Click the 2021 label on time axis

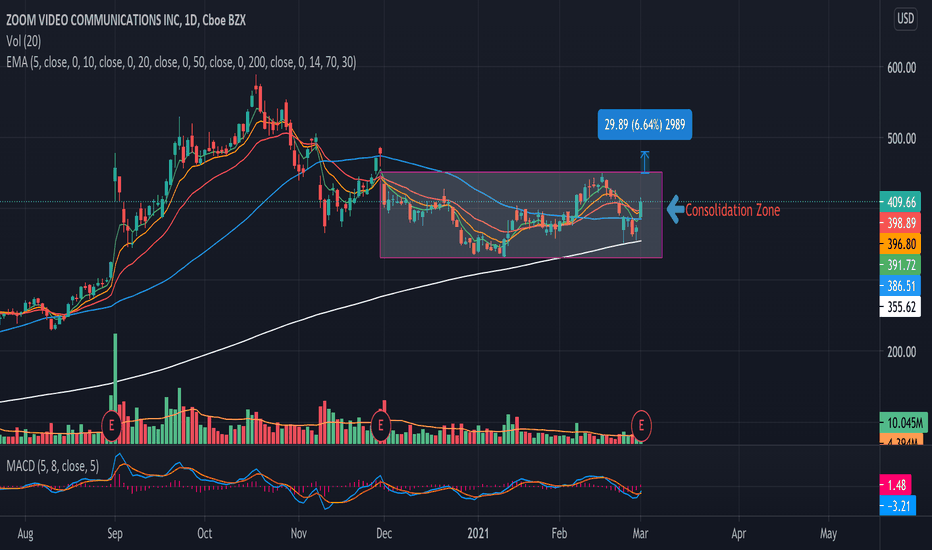[x=478, y=533]
